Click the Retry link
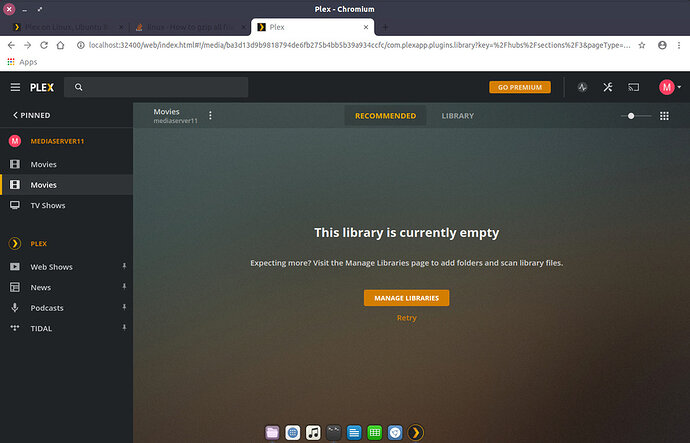Viewport: 690px width, 443px height. click(x=406, y=318)
